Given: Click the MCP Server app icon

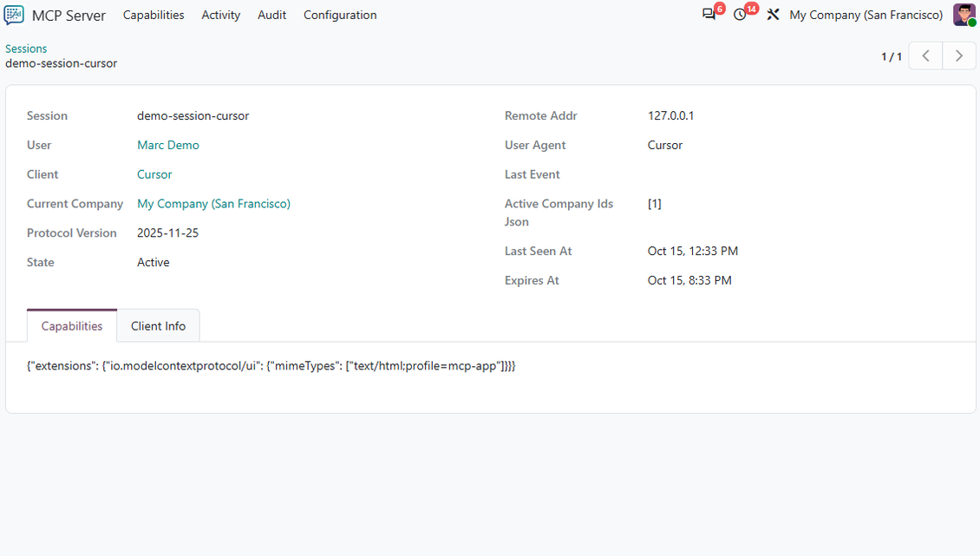Looking at the screenshot, I should (14, 15).
